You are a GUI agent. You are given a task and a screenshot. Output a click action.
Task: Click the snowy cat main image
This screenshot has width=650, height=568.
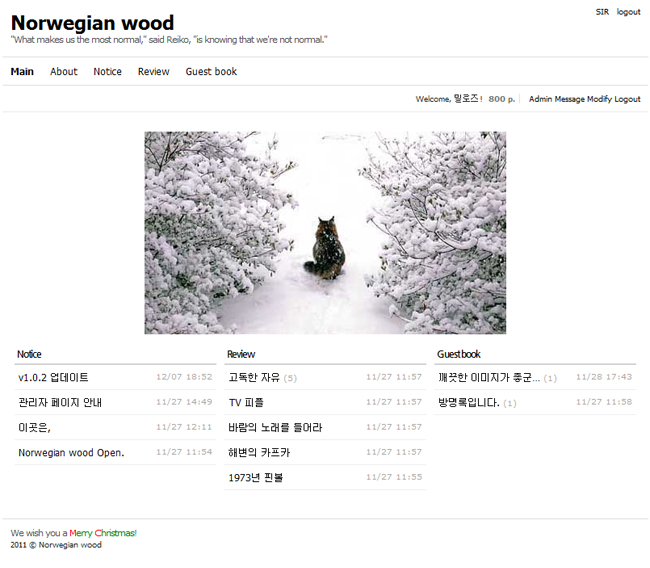point(325,233)
